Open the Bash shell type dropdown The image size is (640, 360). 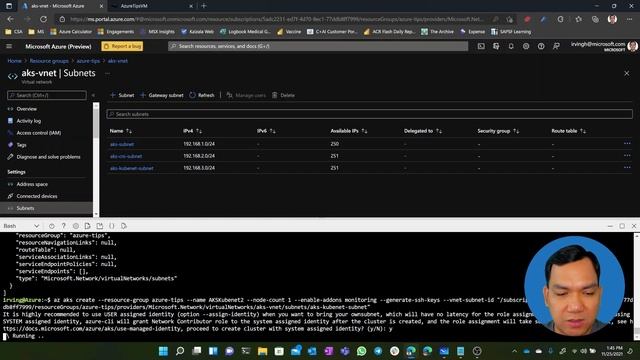click(21, 226)
